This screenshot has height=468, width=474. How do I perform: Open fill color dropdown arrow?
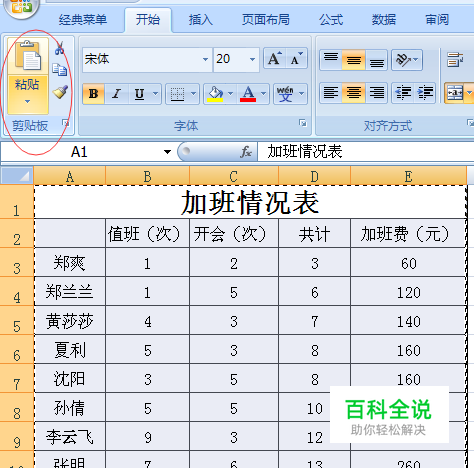click(x=230, y=94)
